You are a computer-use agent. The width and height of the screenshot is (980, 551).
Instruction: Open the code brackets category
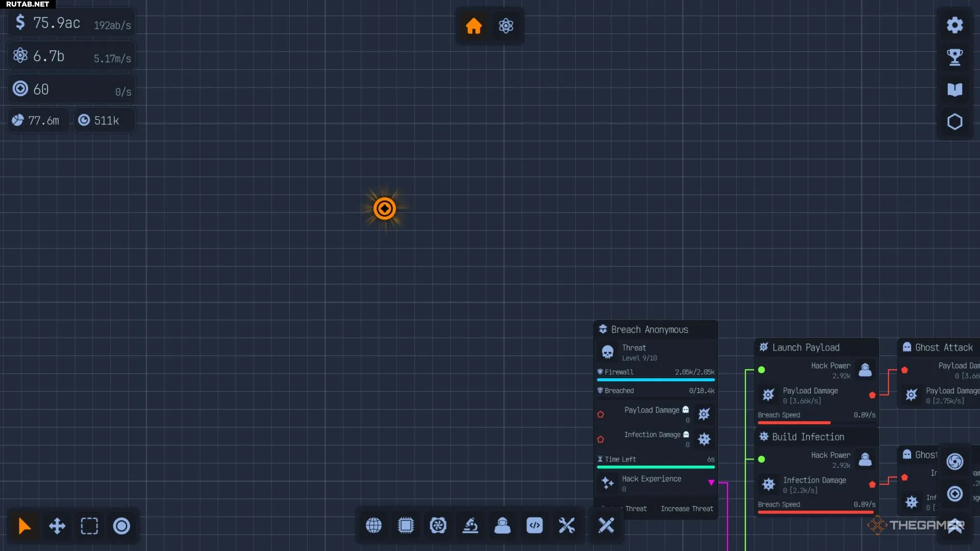tap(534, 525)
